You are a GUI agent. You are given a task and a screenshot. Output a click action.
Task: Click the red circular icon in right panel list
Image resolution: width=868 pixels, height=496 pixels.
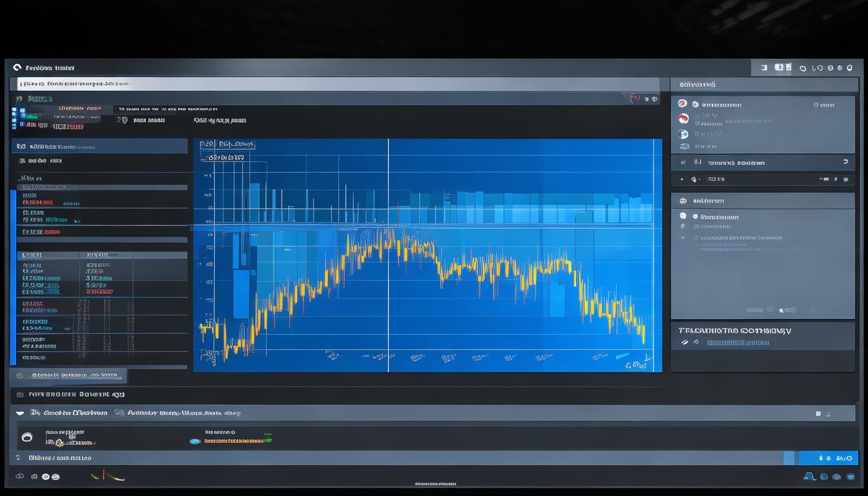683,119
